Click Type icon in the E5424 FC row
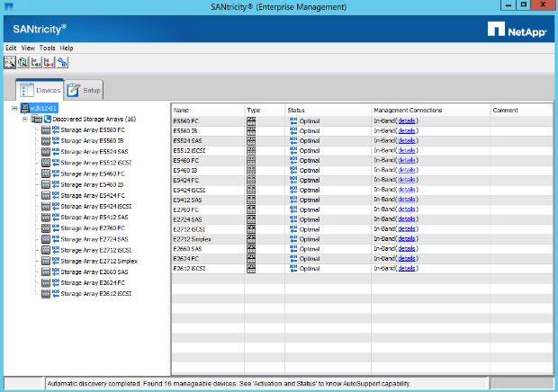This screenshot has height=392, width=558. (x=251, y=180)
